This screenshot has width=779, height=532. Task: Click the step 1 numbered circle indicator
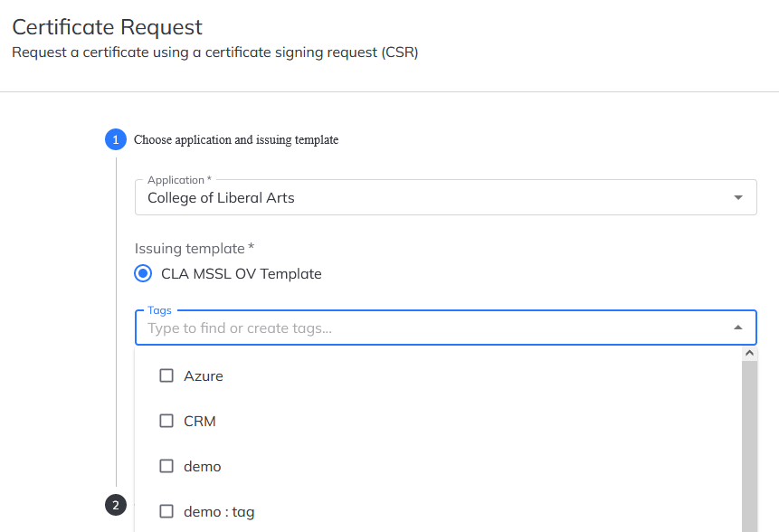(x=115, y=139)
